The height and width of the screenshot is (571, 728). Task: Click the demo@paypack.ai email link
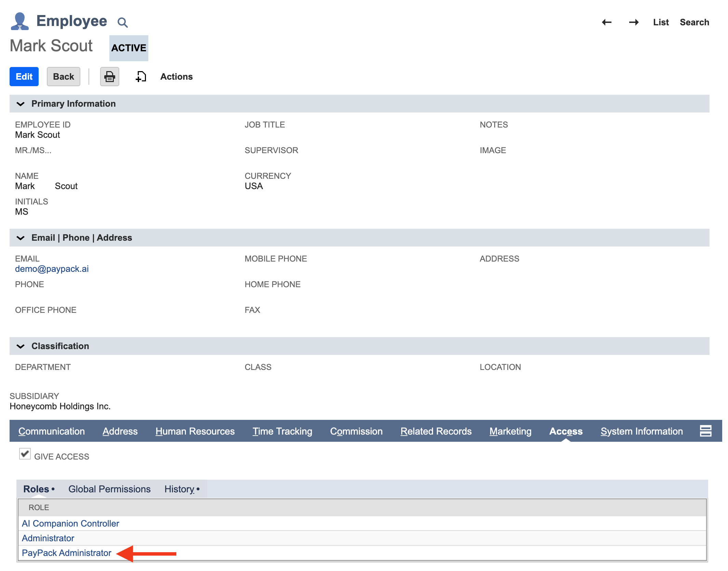pyautogui.click(x=52, y=269)
